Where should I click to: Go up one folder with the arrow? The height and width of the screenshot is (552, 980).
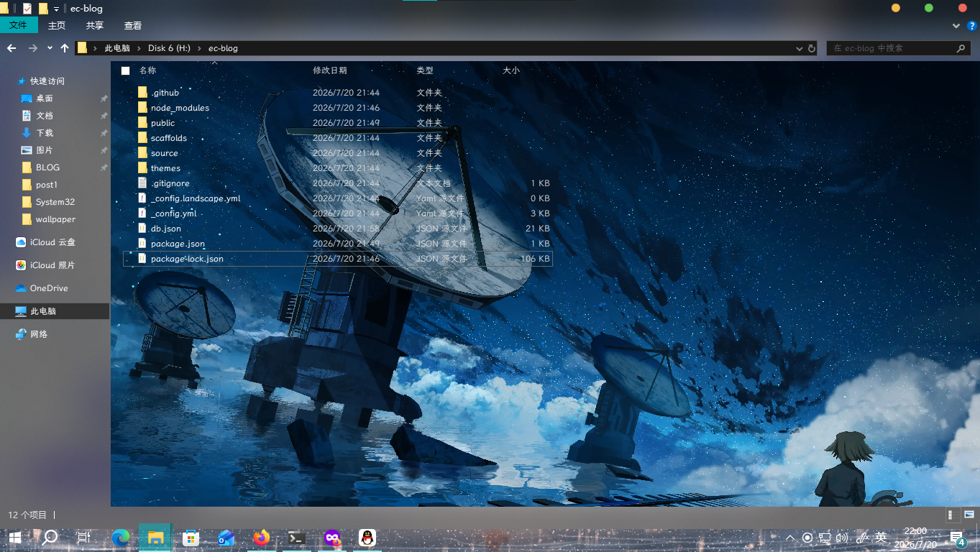[x=65, y=48]
